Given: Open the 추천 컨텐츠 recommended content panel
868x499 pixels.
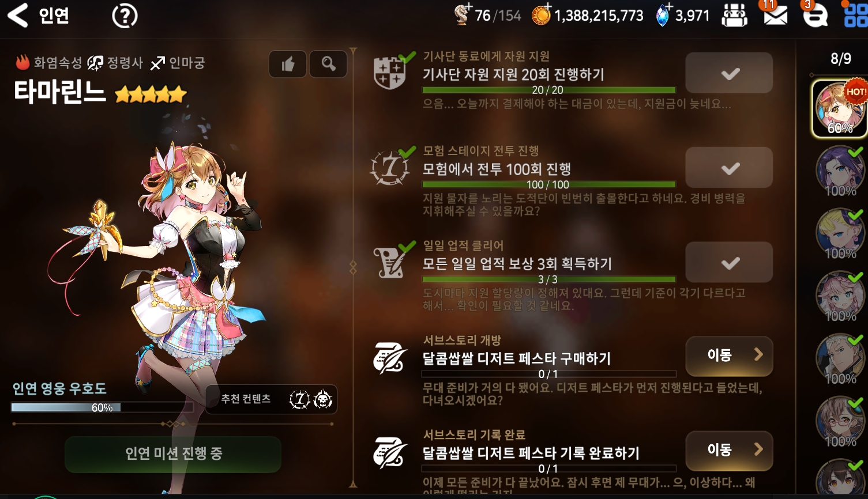Looking at the screenshot, I should (x=271, y=399).
